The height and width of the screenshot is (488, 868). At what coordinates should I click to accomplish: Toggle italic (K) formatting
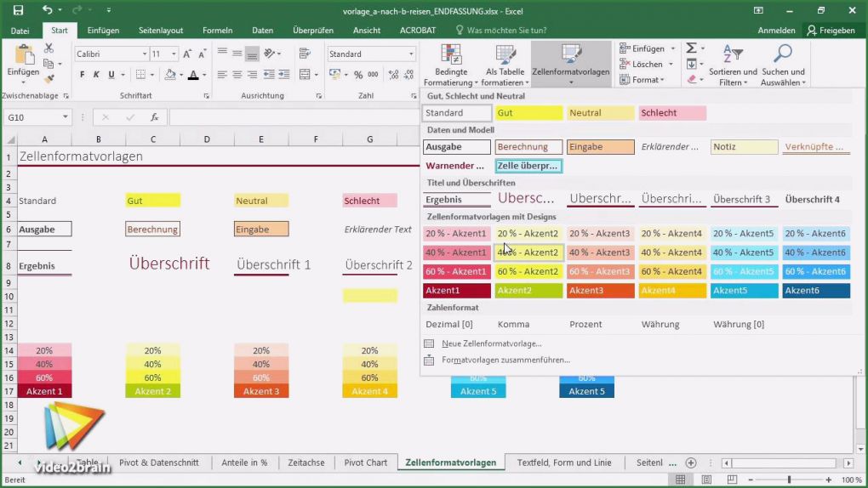pyautogui.click(x=96, y=75)
